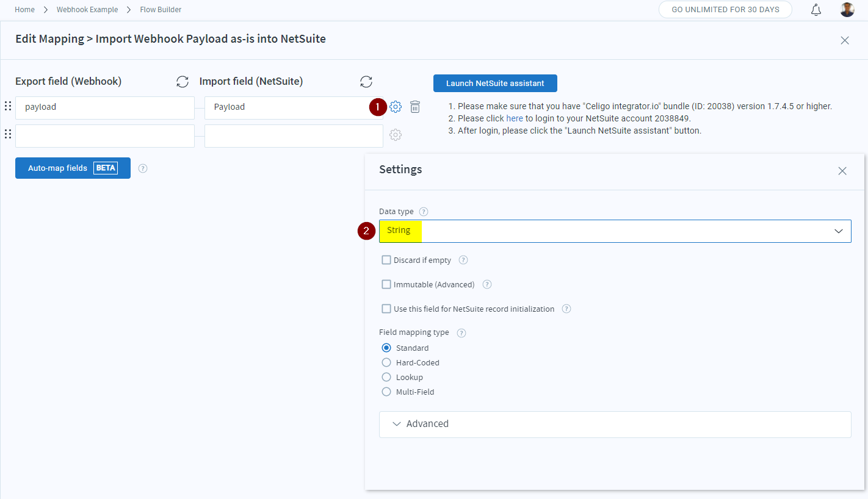Show help for Field mapping type

[461, 333]
